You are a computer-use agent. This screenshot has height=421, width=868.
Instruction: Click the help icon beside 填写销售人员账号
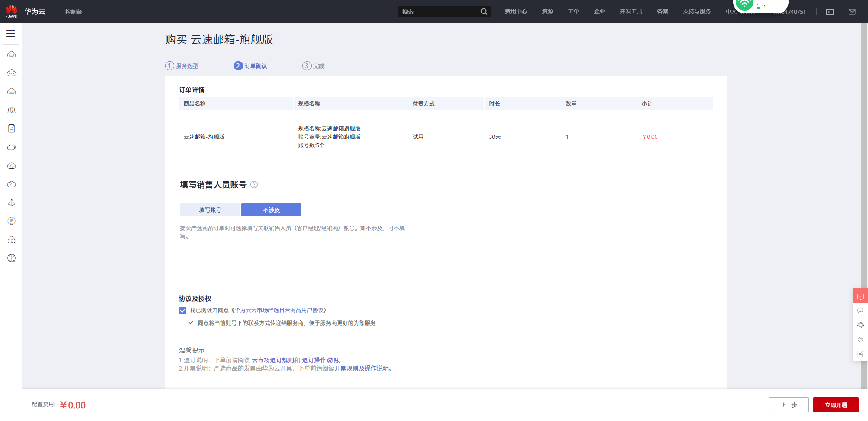point(254,184)
